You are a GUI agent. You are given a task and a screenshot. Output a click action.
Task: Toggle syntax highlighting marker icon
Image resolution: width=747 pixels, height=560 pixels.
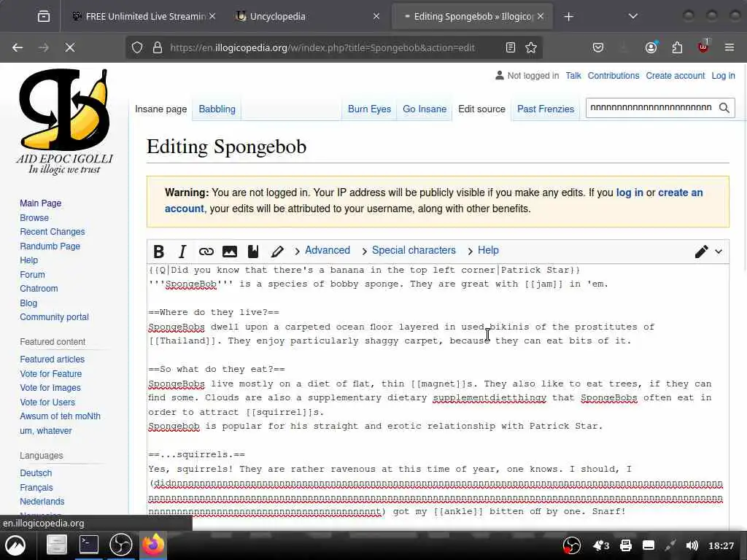coord(277,251)
